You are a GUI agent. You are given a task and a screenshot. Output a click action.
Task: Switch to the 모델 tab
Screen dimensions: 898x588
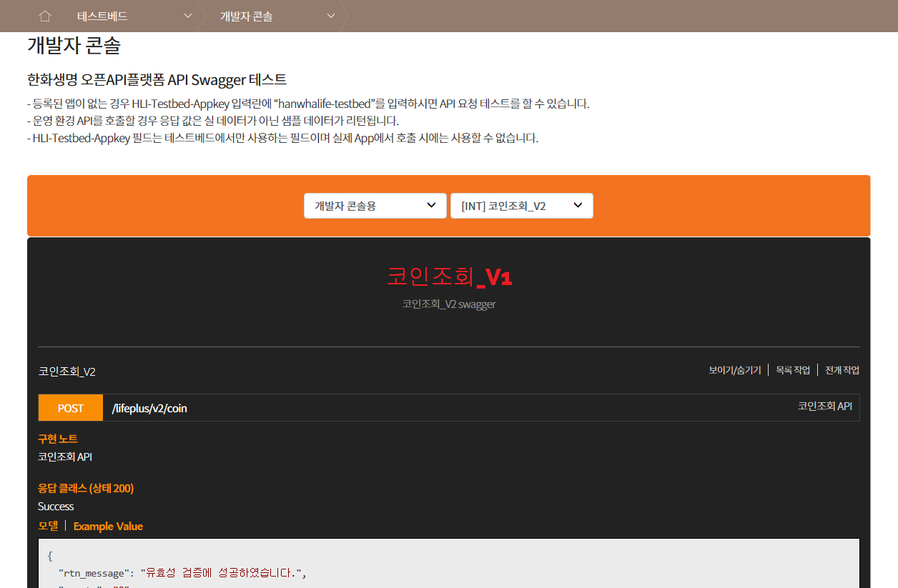tap(49, 526)
